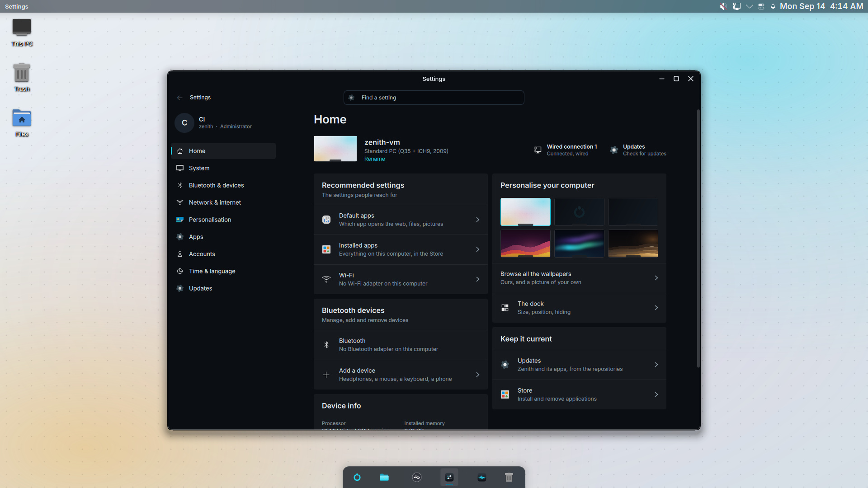Click the power icon in the dock

tap(357, 477)
